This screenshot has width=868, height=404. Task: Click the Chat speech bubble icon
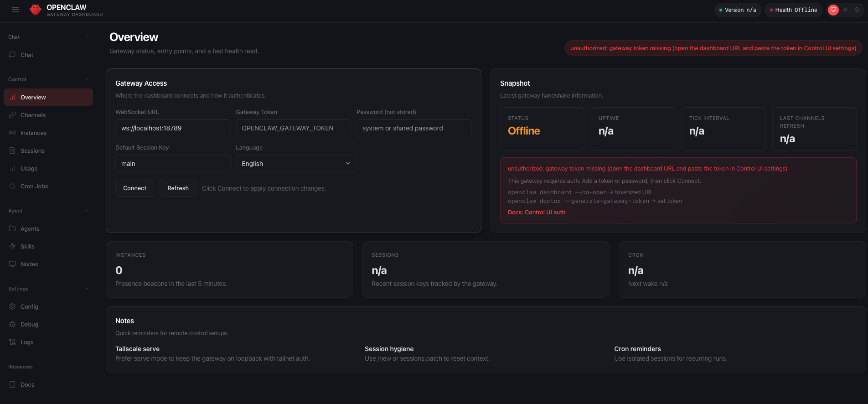tap(12, 55)
